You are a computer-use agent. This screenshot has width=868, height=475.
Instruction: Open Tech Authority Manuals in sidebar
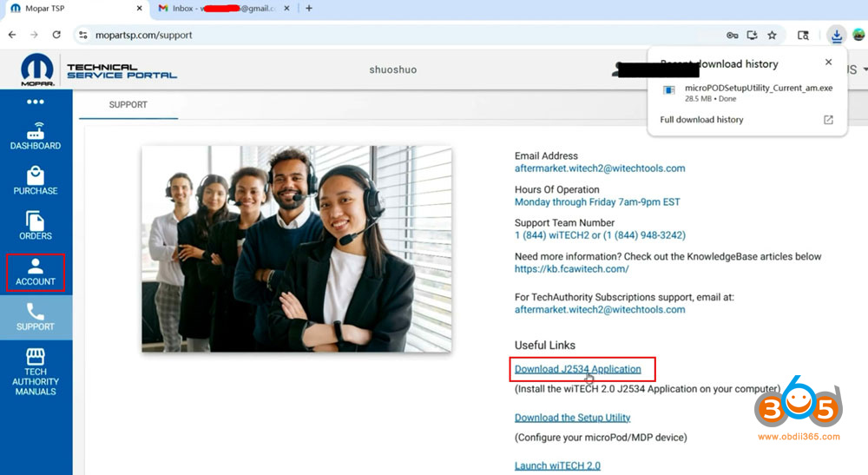click(36, 371)
